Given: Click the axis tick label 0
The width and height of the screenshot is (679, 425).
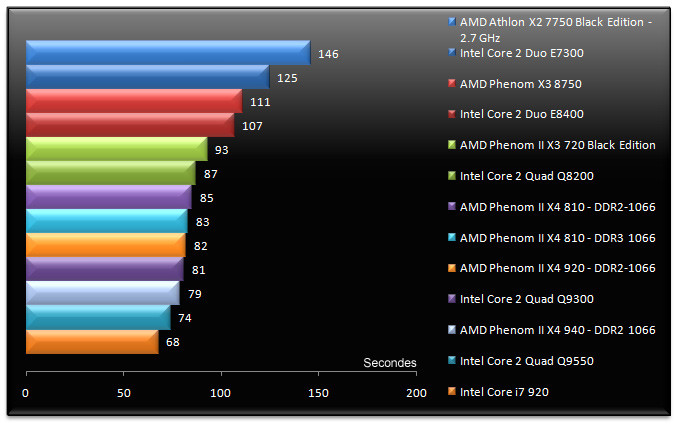Looking at the screenshot, I should pyautogui.click(x=26, y=393).
